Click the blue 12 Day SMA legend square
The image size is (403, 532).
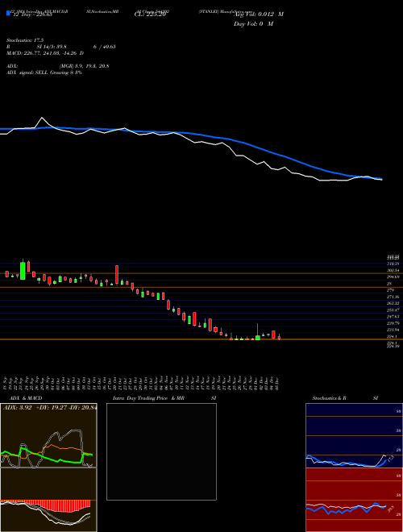pyautogui.click(x=8, y=13)
